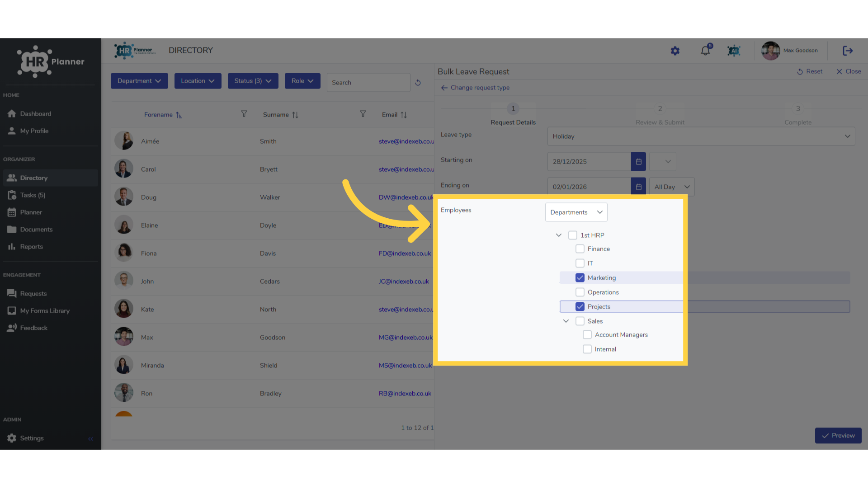Click inside the Search field
The width and height of the screenshot is (868, 488).
(x=368, y=83)
